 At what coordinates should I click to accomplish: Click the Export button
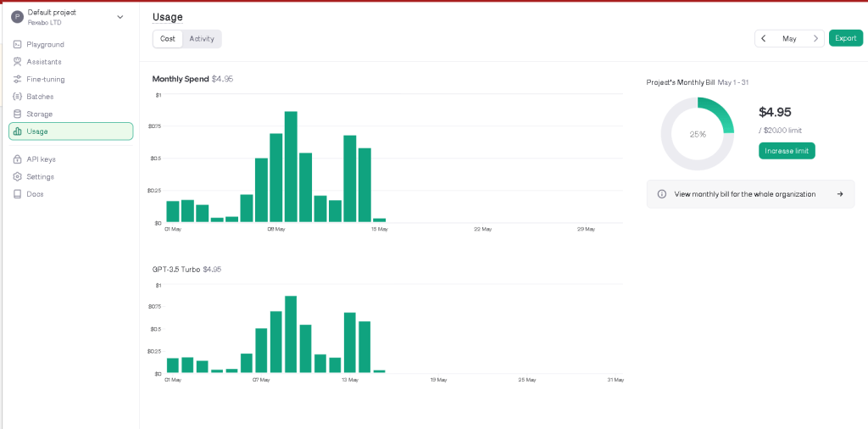[845, 38]
